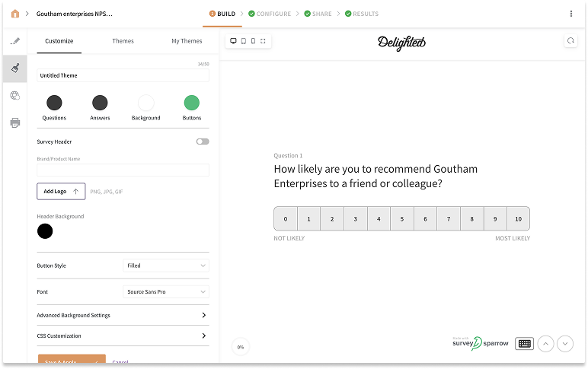Image resolution: width=588 pixels, height=369 pixels.
Task: Switch to fullscreen preview mode
Action: (x=263, y=41)
